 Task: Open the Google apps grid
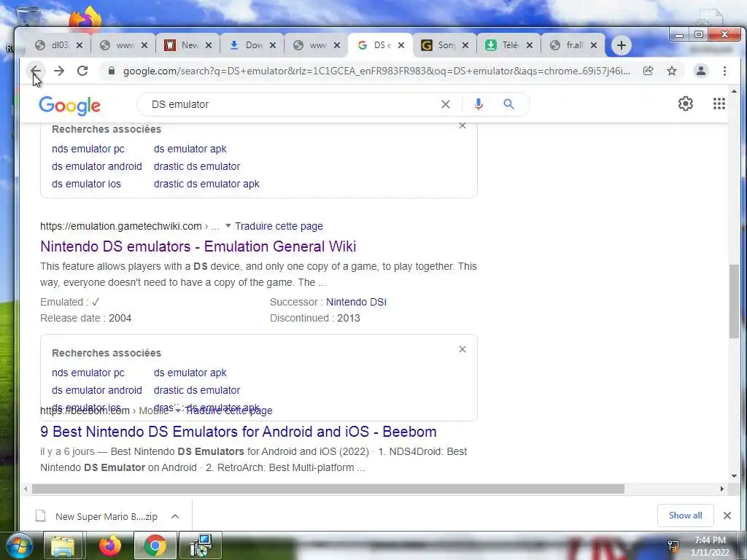pyautogui.click(x=719, y=104)
